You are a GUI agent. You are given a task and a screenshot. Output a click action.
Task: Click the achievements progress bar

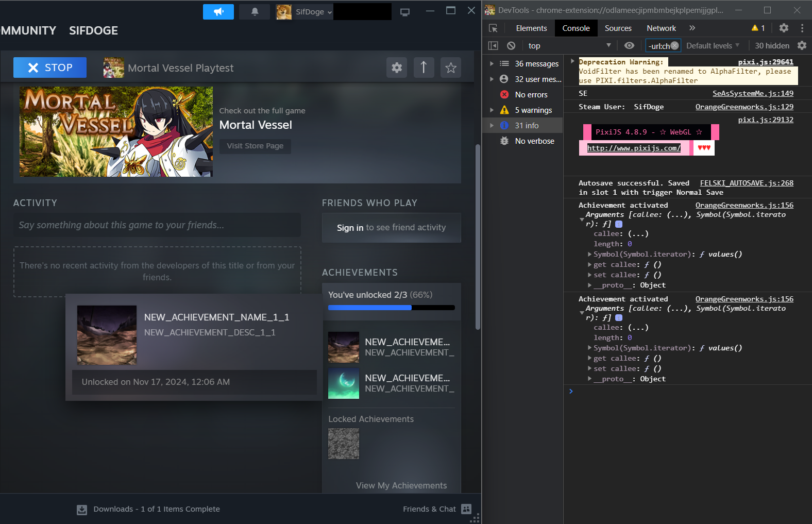pos(392,308)
